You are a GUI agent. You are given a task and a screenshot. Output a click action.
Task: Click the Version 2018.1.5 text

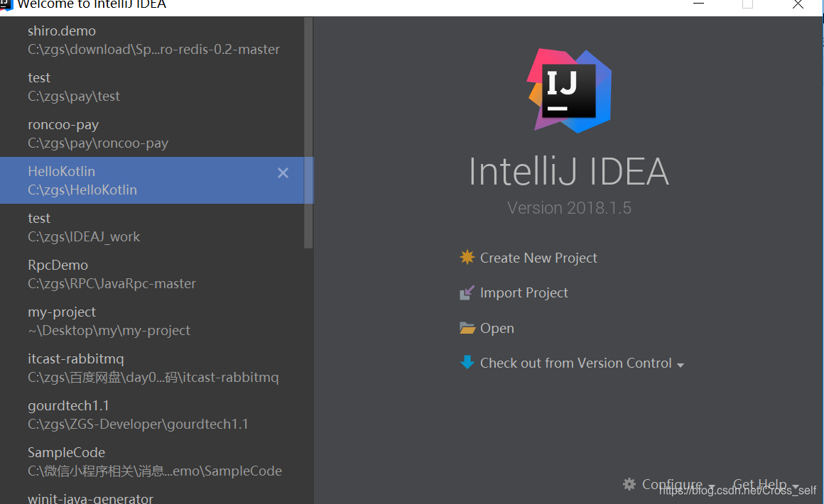coord(569,208)
